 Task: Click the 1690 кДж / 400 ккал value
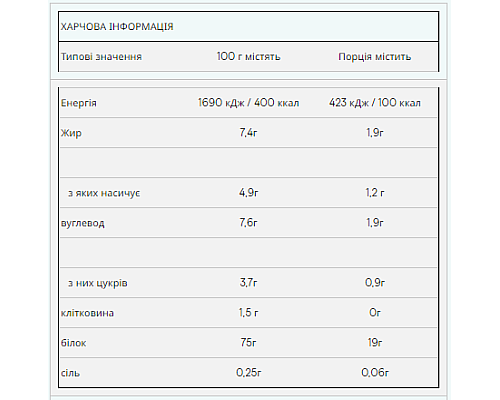(249, 103)
